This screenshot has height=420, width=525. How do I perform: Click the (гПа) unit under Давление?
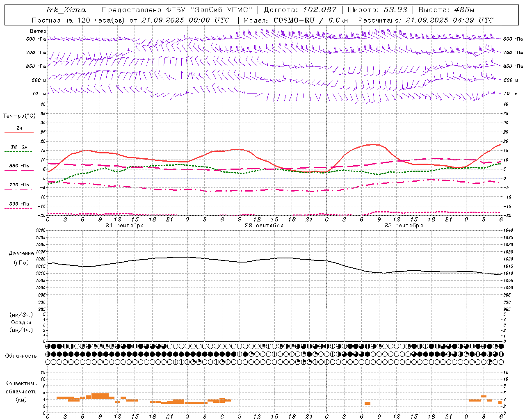21,262
